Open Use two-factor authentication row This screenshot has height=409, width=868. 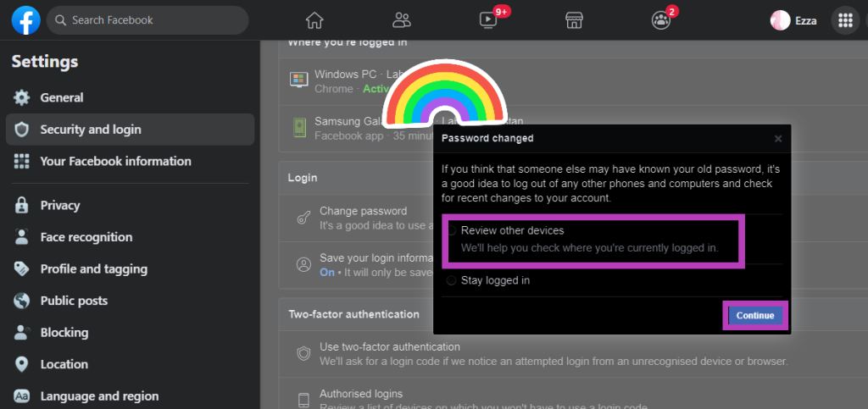574,354
